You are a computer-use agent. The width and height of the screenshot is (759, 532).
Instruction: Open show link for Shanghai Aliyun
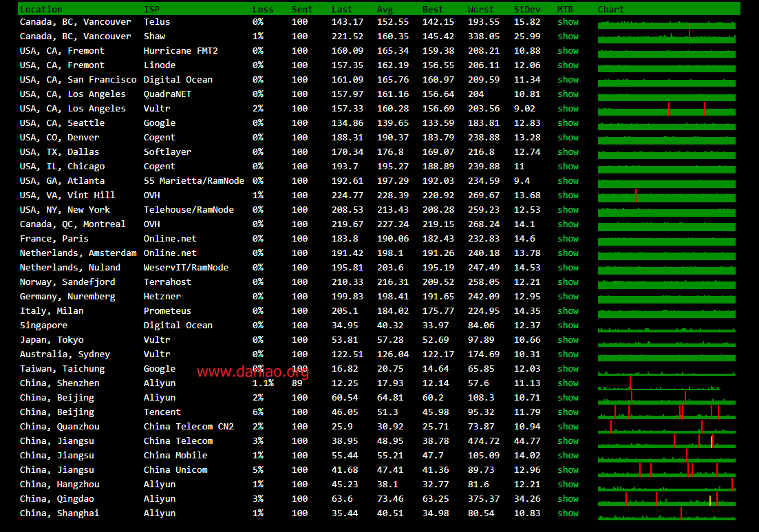tap(568, 513)
